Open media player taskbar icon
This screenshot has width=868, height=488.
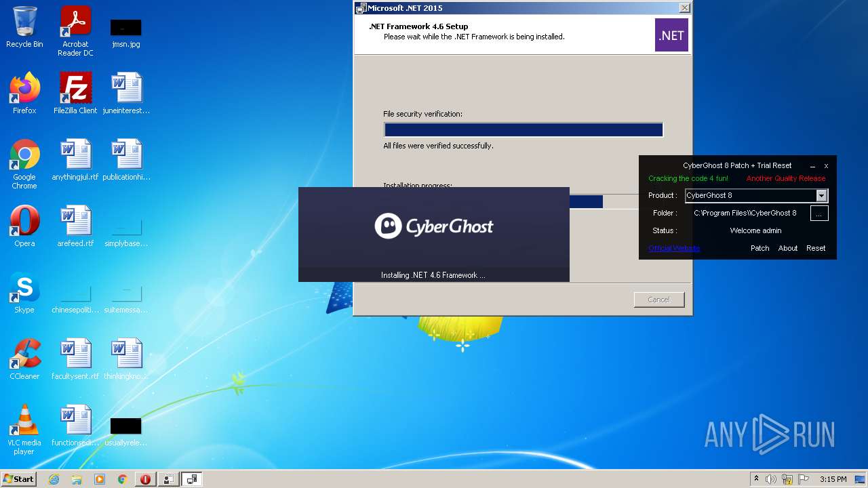(x=100, y=479)
